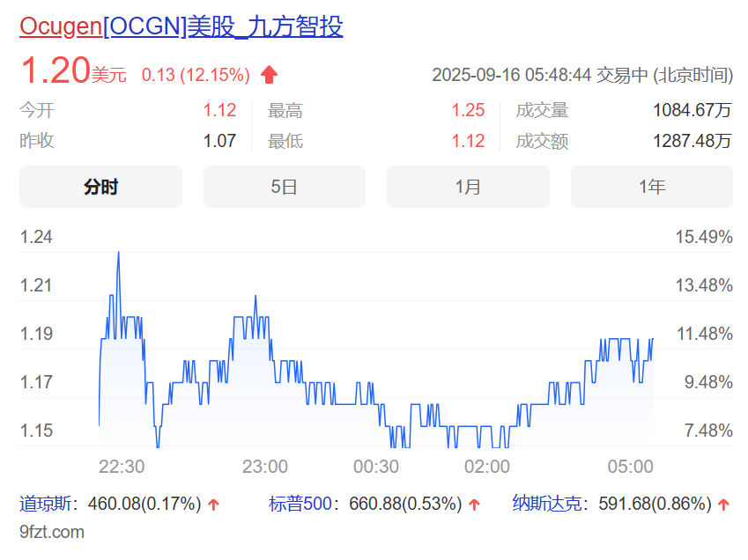This screenshot has height=560, width=748.
Task: Click the 1.21 price axis label
Action: point(36,285)
